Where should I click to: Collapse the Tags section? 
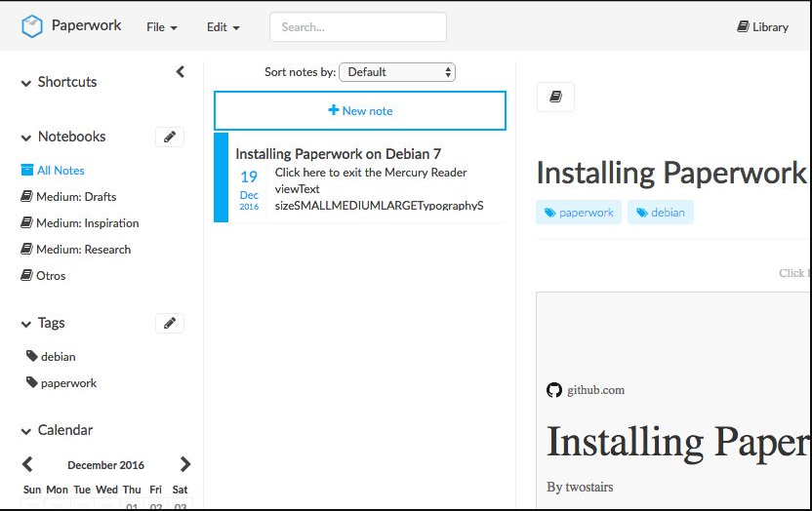(x=26, y=324)
